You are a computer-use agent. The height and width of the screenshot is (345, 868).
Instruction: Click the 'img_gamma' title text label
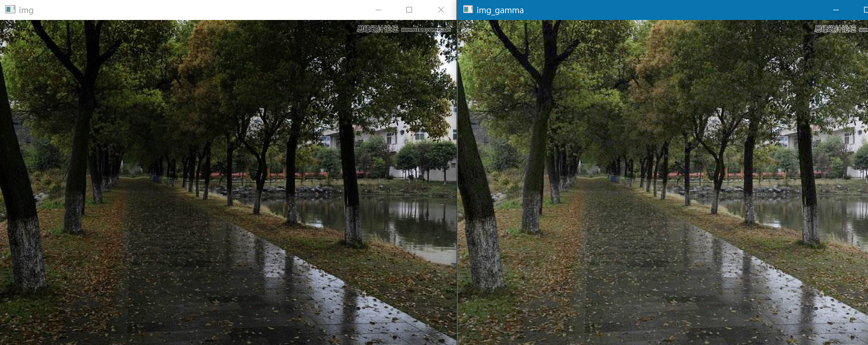click(500, 10)
